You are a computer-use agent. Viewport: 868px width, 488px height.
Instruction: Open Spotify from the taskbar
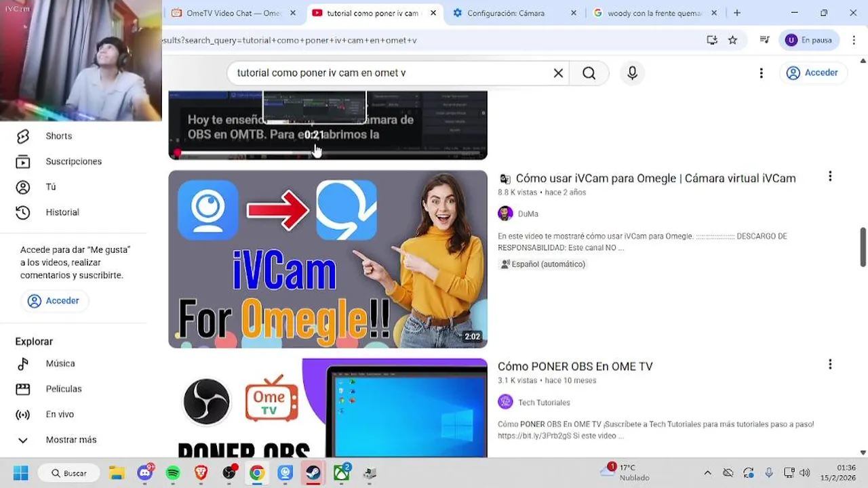coord(173,473)
